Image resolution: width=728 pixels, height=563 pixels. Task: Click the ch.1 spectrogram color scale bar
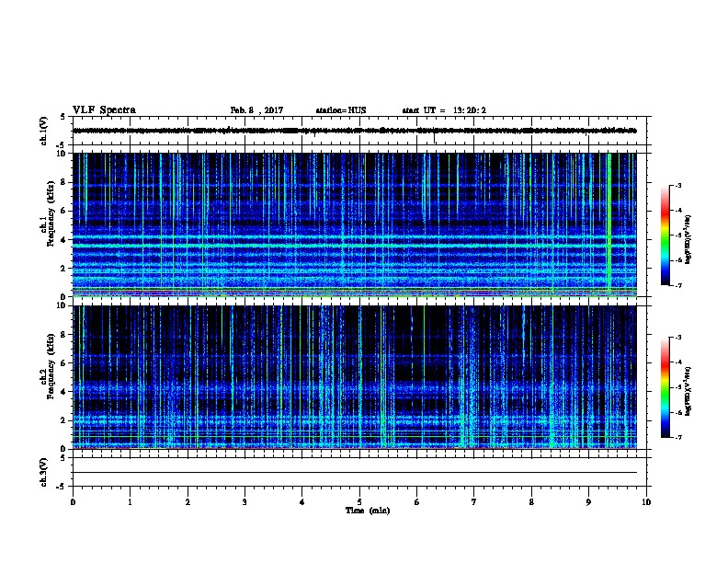pos(665,235)
